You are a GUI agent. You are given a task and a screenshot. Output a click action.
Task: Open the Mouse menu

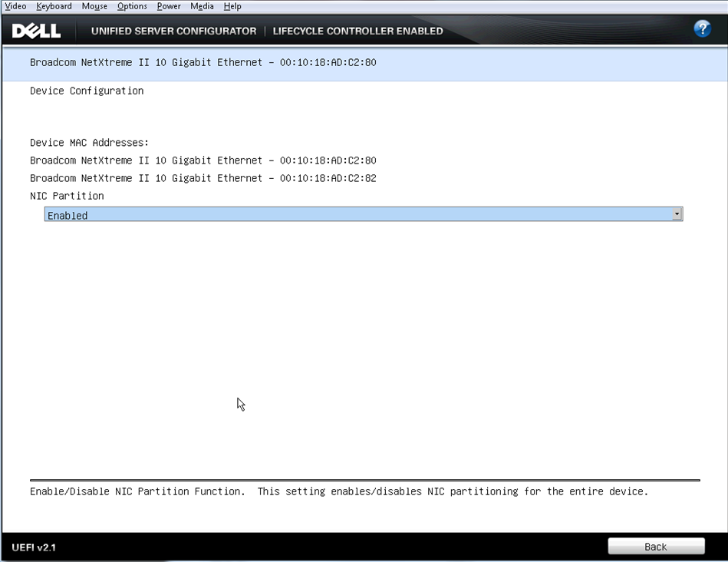click(94, 6)
